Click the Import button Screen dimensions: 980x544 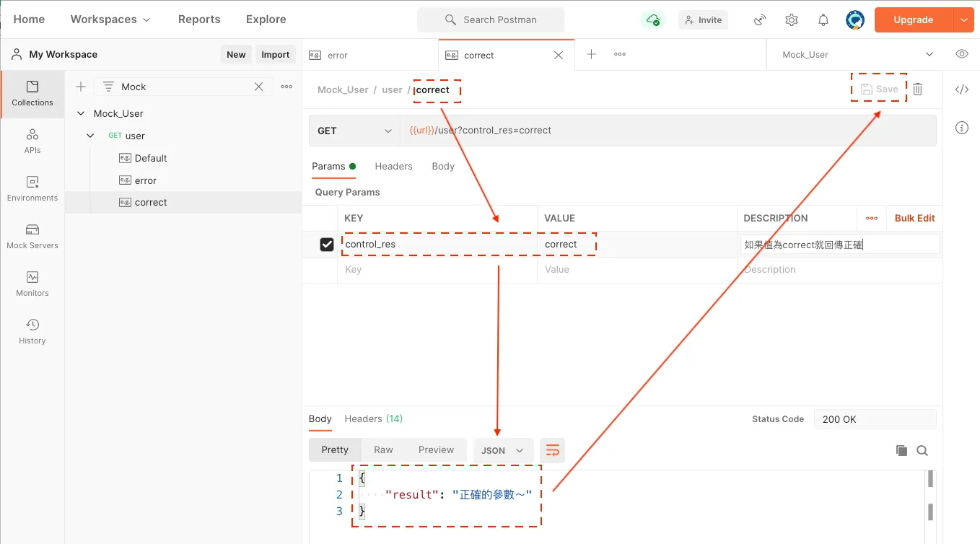pyautogui.click(x=276, y=54)
